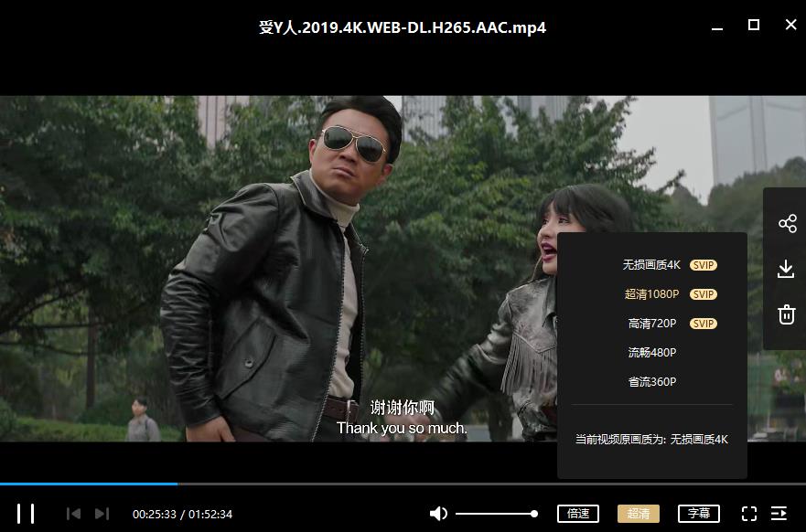This screenshot has height=532, width=806.
Task: Click SVIP badge beside 无损画质4K
Action: (x=704, y=265)
